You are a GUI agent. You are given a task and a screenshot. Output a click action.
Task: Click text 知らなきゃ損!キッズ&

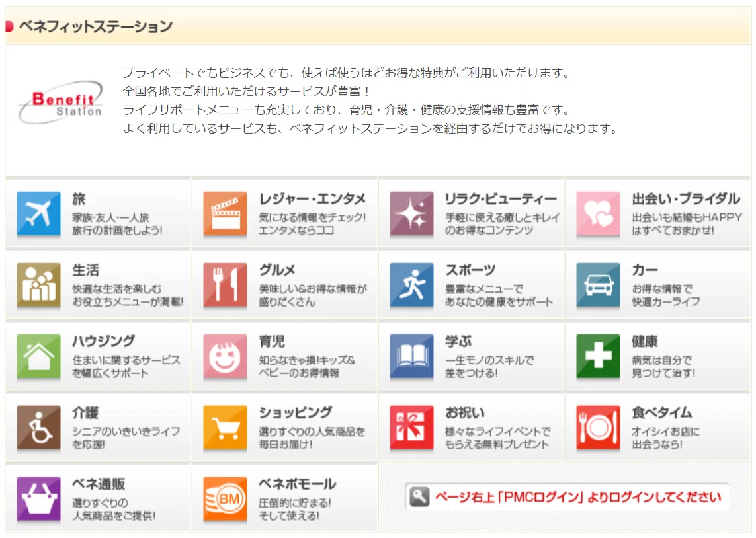(x=307, y=360)
